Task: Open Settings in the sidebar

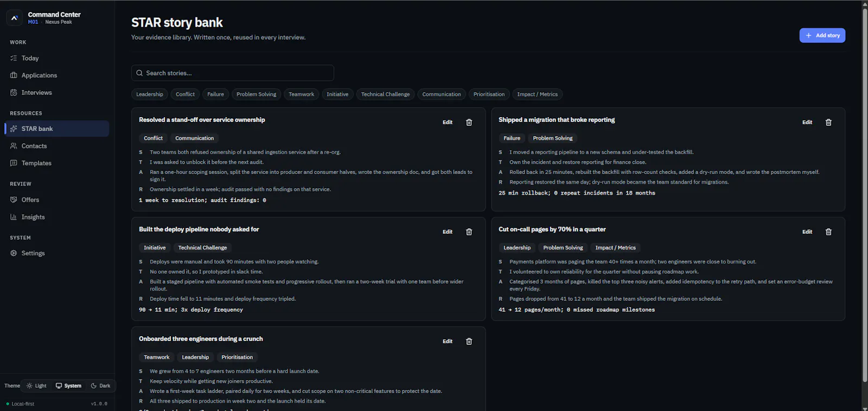Action: (57, 253)
